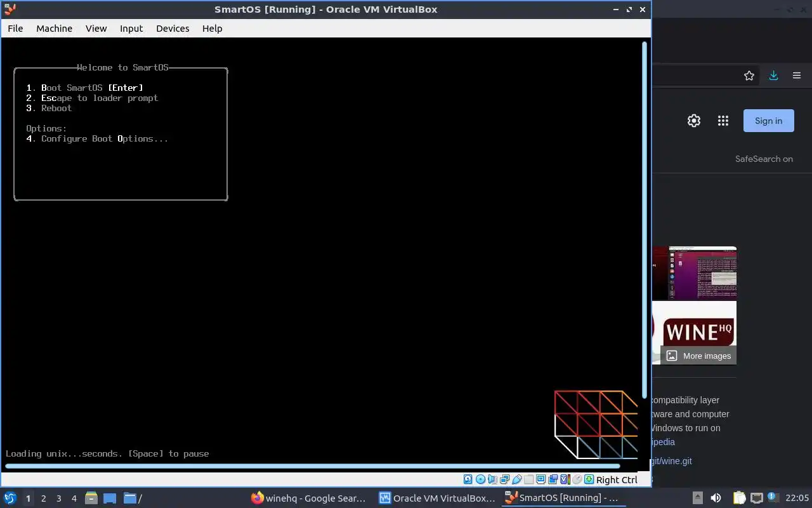The image size is (812, 508).
Task: Click the horizontal scrollbar of the VM window
Action: tap(312, 466)
